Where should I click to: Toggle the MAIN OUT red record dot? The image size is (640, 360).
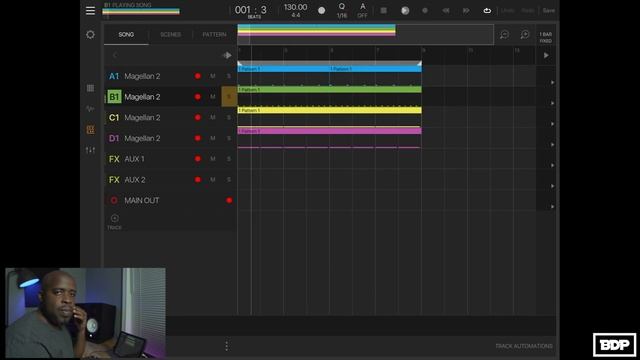click(229, 200)
